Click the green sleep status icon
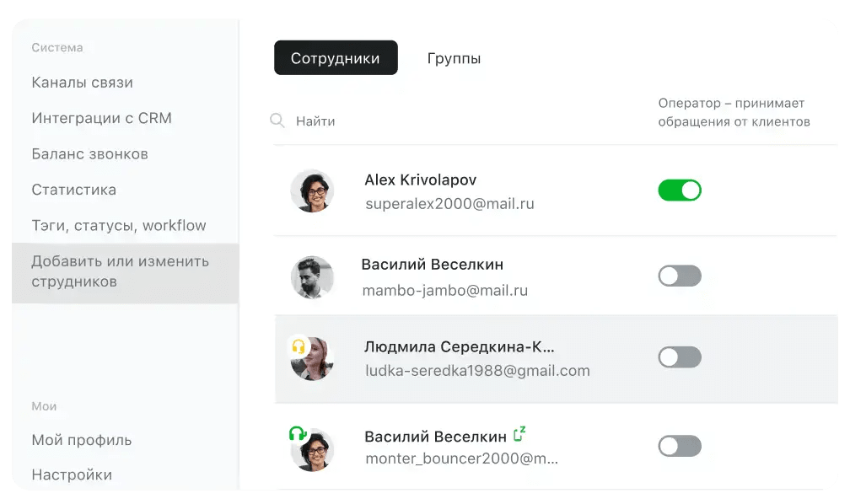 coord(519,433)
